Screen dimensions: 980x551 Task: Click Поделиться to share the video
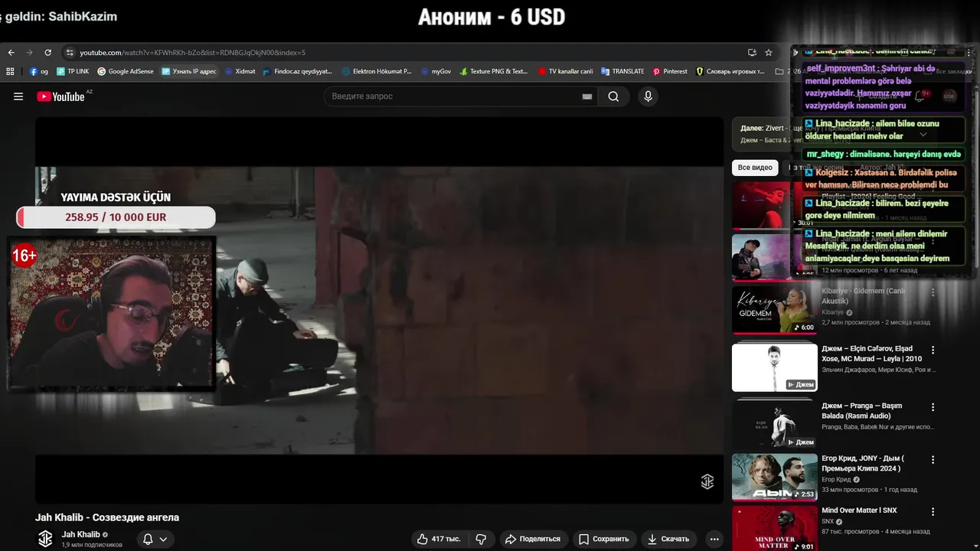point(534,539)
